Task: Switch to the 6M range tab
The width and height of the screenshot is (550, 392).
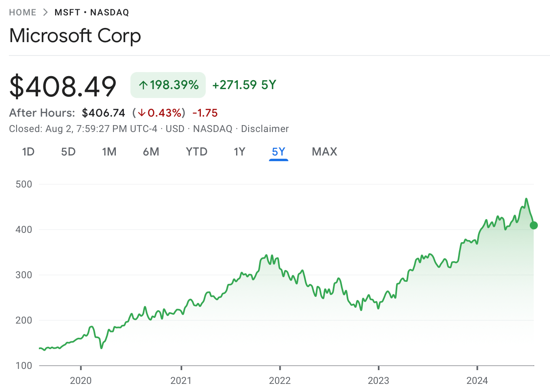Action: (x=151, y=152)
